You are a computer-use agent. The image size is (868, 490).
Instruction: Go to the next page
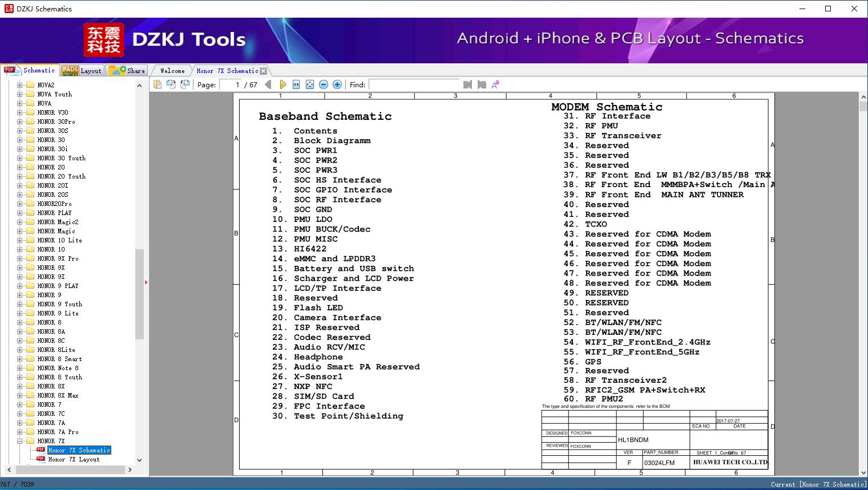282,84
